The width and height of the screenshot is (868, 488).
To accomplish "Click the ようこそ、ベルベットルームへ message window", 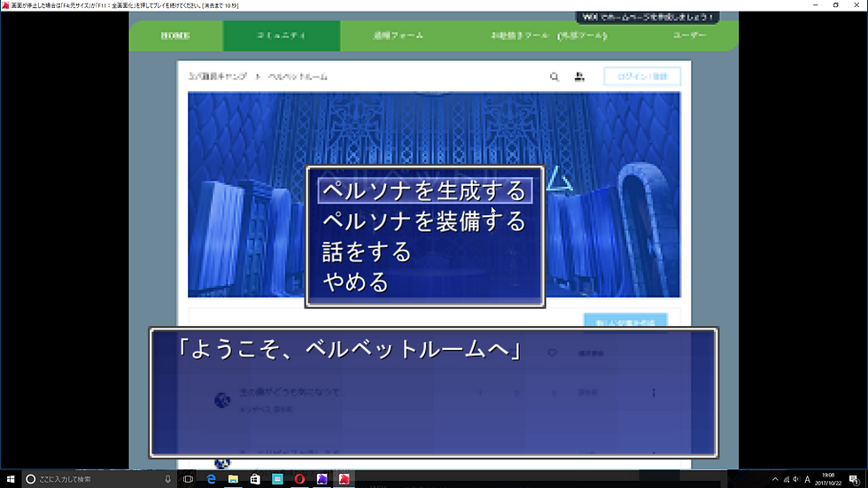I will coord(433,393).
